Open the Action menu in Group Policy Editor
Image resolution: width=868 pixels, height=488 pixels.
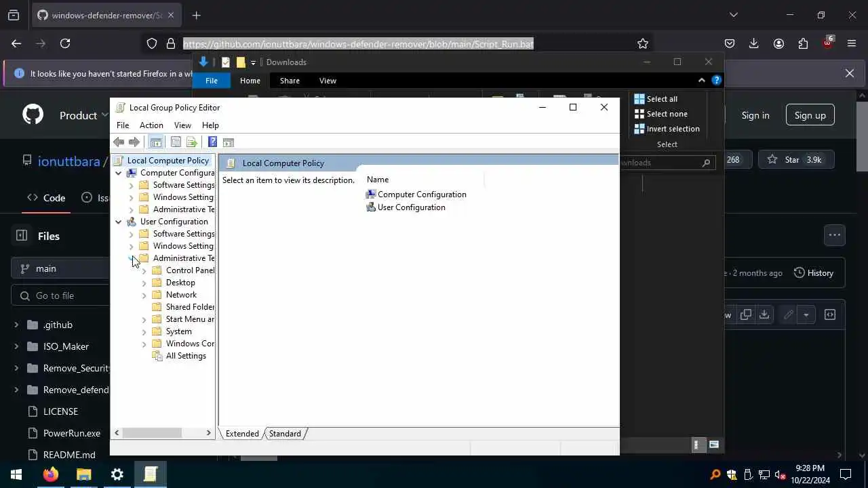pos(151,125)
